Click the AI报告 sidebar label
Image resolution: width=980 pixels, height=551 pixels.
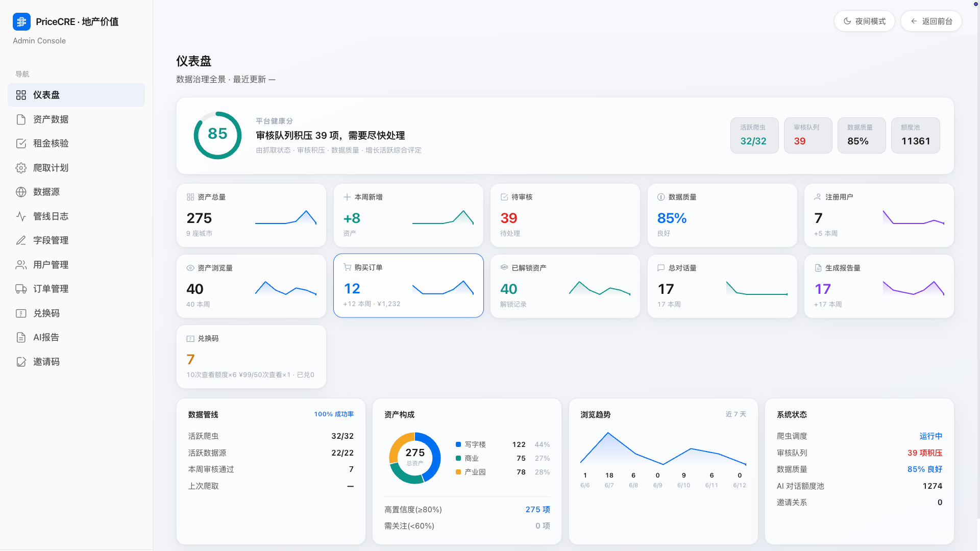tap(46, 337)
